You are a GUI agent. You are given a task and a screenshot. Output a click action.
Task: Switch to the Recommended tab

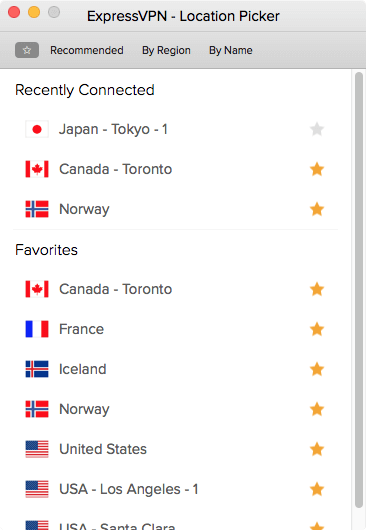pyautogui.click(x=87, y=50)
